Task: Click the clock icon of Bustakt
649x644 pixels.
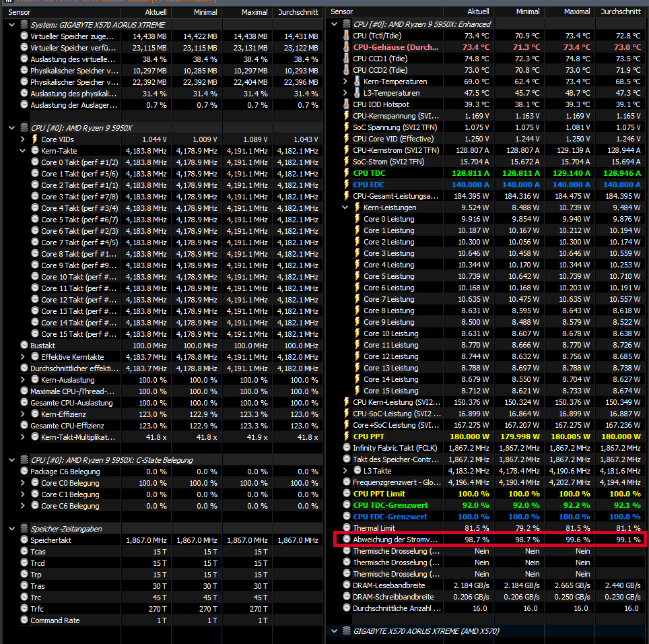Action: tap(24, 345)
